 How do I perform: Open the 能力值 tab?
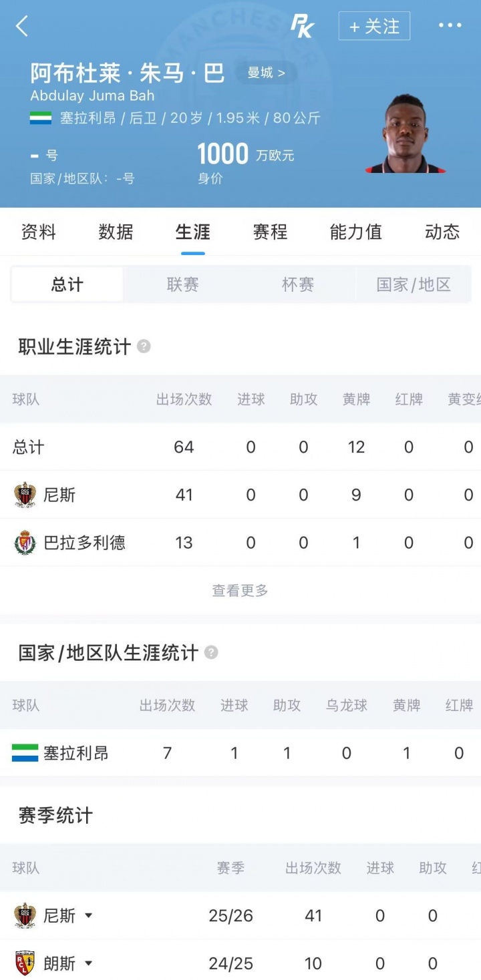pyautogui.click(x=355, y=232)
